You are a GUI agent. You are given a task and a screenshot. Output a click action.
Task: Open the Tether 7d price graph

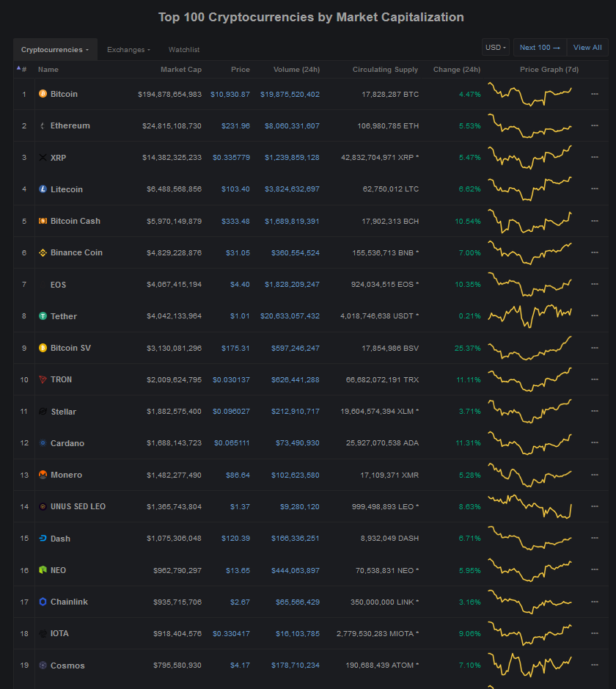click(x=530, y=316)
